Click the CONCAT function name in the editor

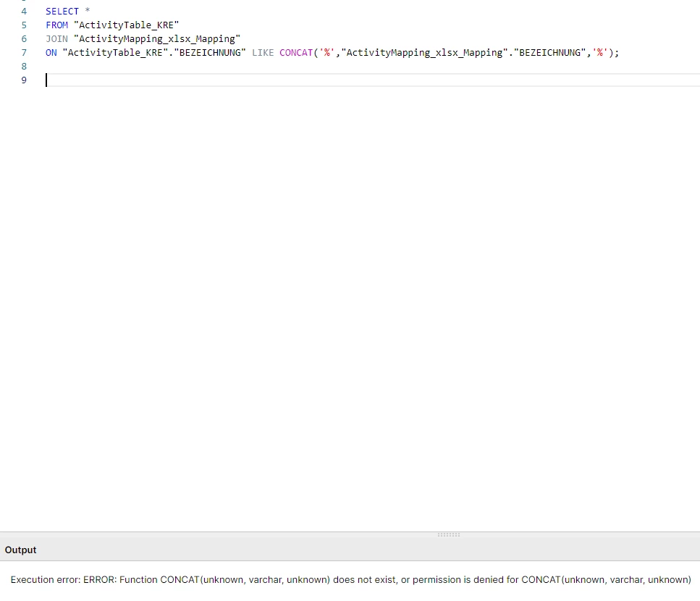pyautogui.click(x=296, y=53)
